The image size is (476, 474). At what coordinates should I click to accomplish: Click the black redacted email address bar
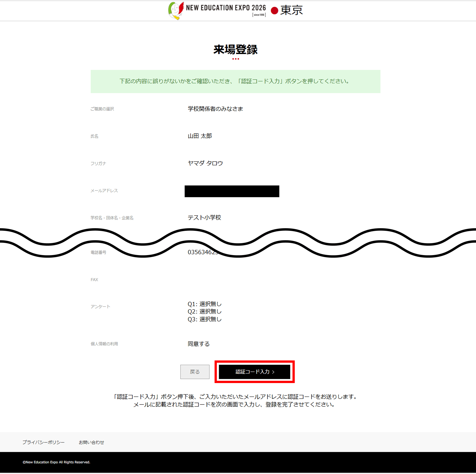click(232, 192)
